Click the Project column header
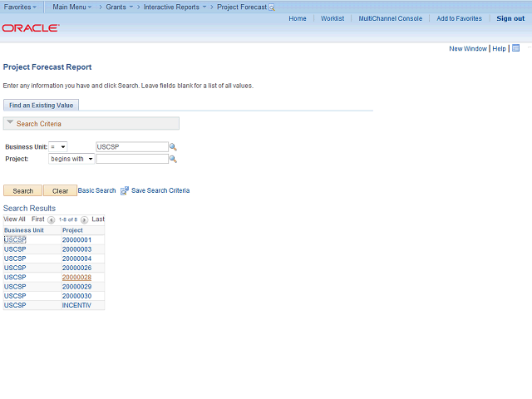This screenshot has height=399, width=532. click(72, 230)
